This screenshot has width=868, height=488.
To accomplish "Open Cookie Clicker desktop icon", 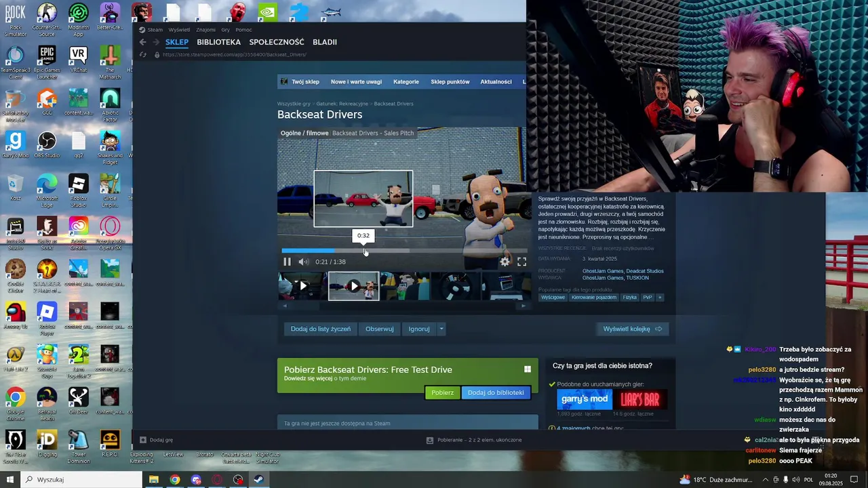I will tap(15, 276).
